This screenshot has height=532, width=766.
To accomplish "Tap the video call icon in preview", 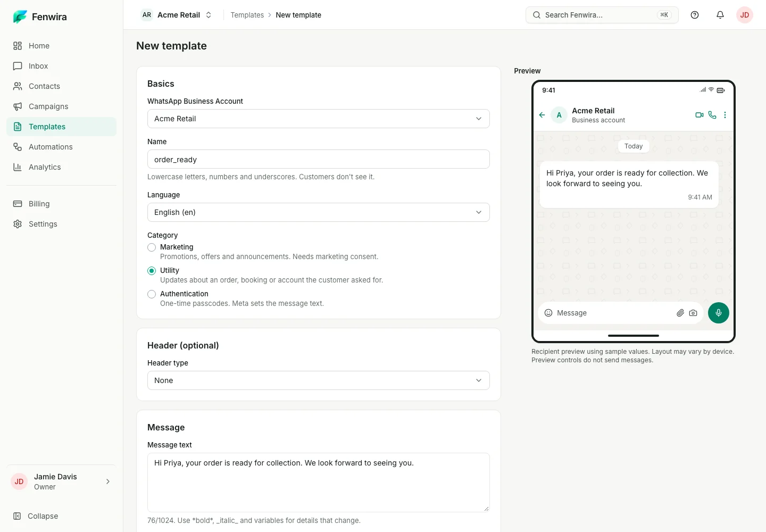I will point(700,115).
